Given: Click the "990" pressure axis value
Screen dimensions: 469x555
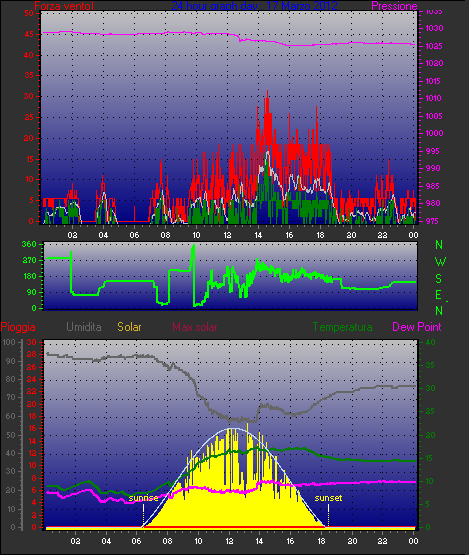Looking at the screenshot, I should tap(433, 168).
